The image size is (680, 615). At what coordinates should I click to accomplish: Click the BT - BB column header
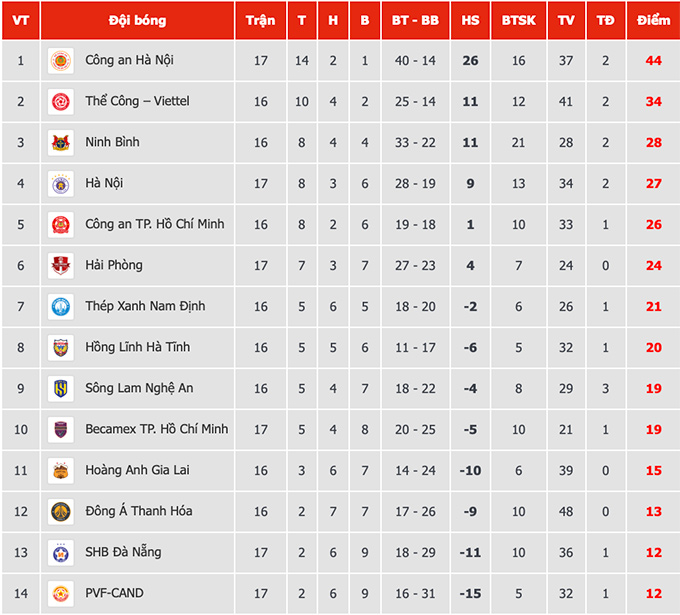pos(415,21)
